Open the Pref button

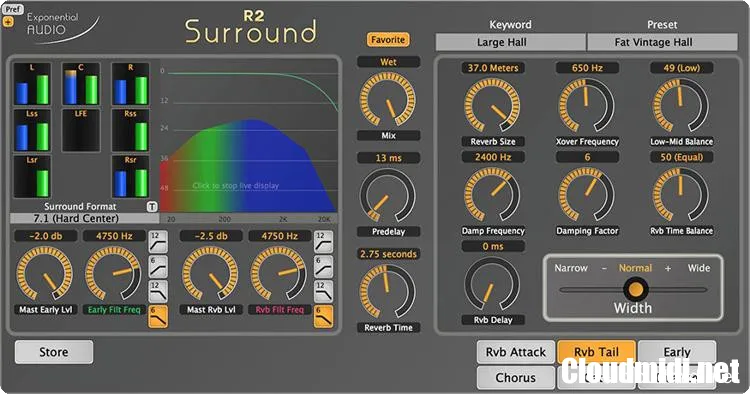click(x=13, y=9)
